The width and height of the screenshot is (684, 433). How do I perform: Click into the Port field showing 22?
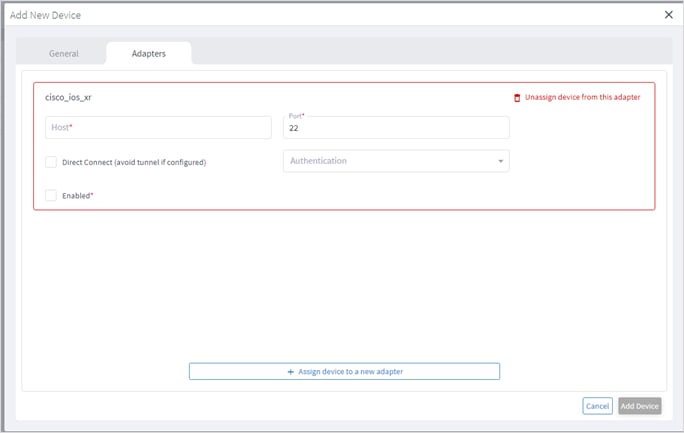(x=396, y=130)
